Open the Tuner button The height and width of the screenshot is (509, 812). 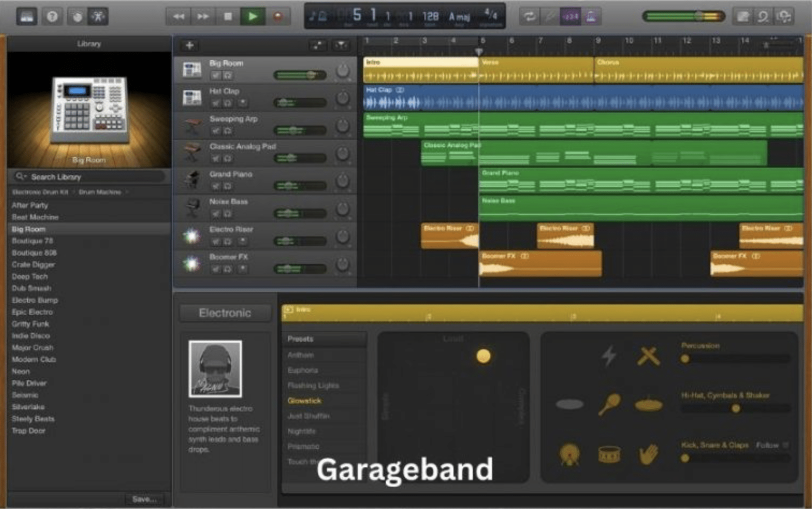(549, 16)
